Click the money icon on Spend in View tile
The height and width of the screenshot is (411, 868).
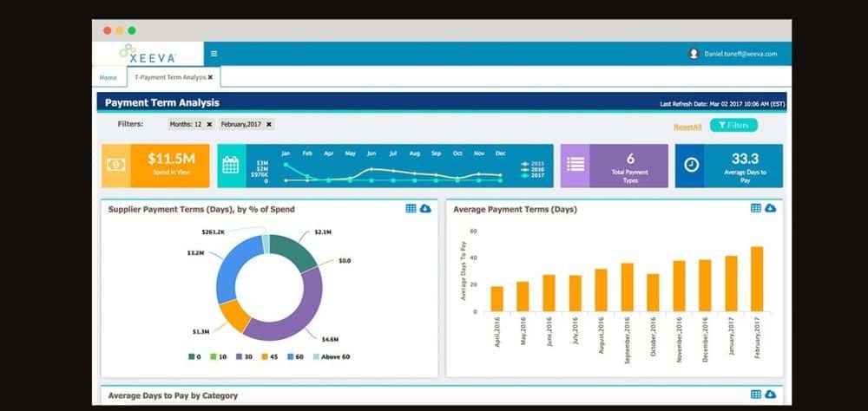(115, 165)
